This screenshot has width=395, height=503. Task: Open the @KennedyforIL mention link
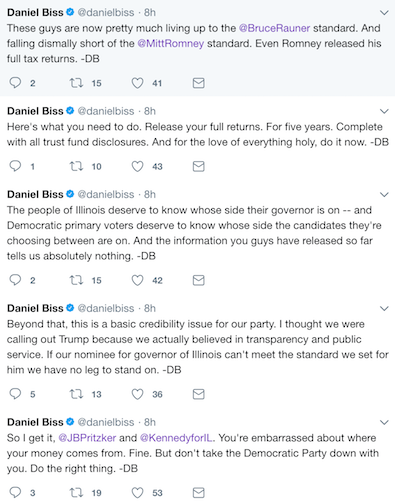point(177,438)
